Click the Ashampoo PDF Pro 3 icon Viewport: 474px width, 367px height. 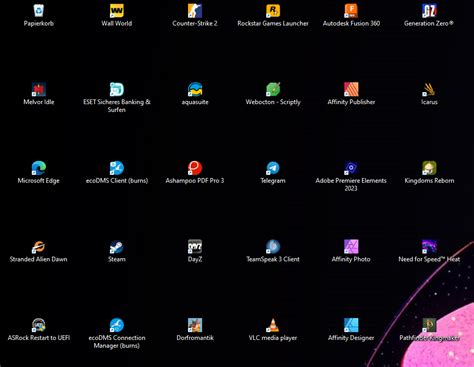click(195, 168)
